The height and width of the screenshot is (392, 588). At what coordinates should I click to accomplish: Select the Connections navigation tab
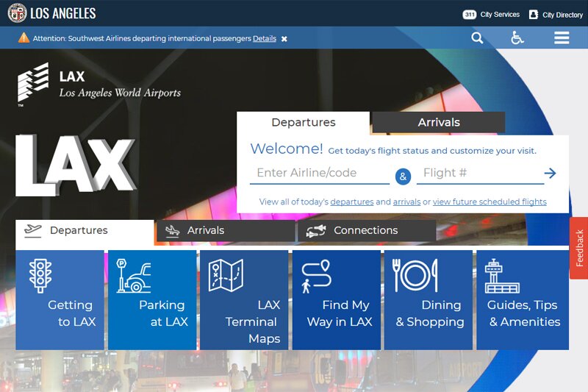[367, 231]
